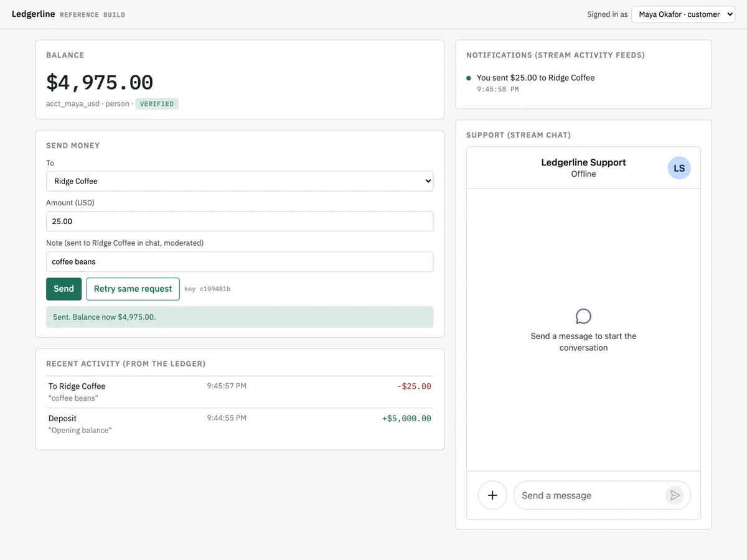Click the acct_maya_usd account id

click(x=73, y=104)
